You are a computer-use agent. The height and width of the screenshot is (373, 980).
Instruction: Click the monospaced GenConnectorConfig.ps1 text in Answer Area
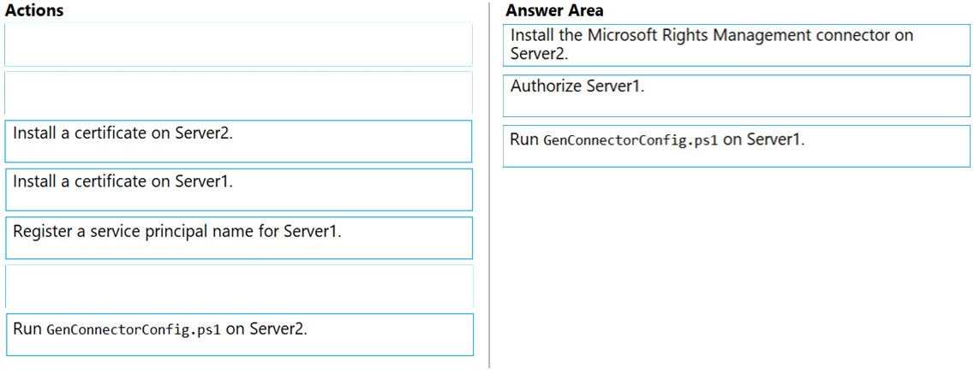(x=630, y=141)
